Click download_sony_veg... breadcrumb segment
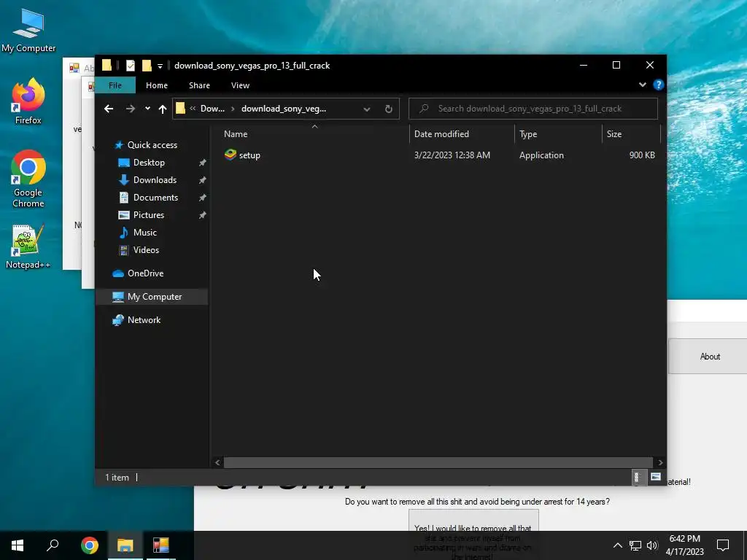The image size is (747, 560). pyautogui.click(x=284, y=109)
